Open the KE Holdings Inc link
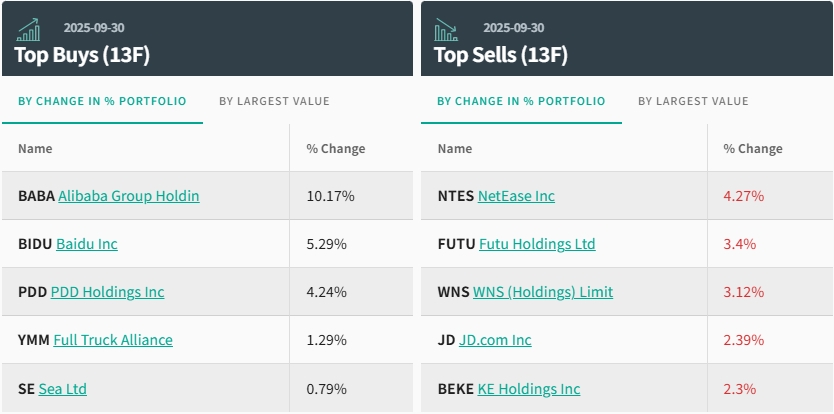The height and width of the screenshot is (414, 834). (x=529, y=388)
